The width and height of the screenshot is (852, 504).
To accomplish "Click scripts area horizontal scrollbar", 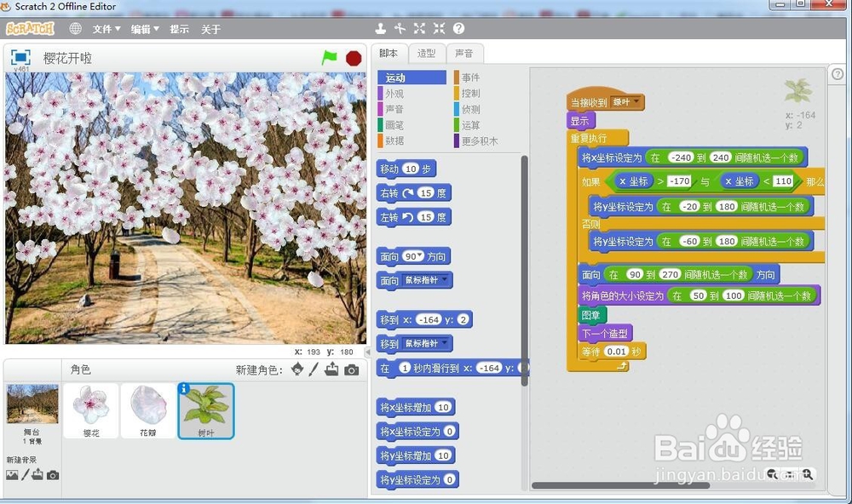I will click(x=620, y=485).
